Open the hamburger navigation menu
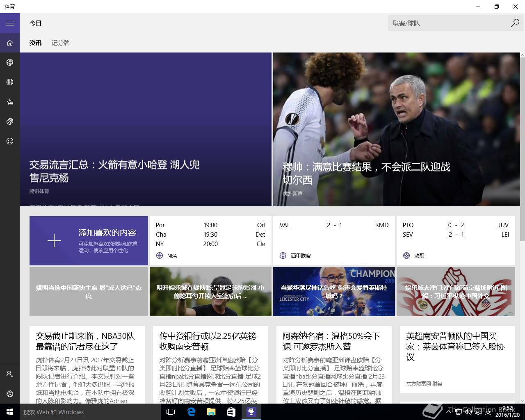The image size is (525, 420). tap(10, 23)
